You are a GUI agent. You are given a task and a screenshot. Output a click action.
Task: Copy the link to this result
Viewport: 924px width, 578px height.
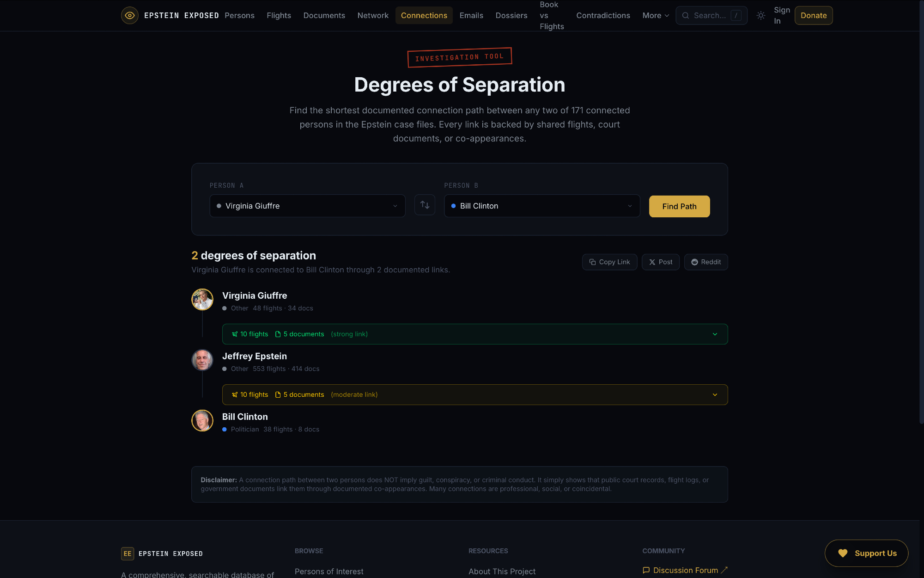point(609,262)
